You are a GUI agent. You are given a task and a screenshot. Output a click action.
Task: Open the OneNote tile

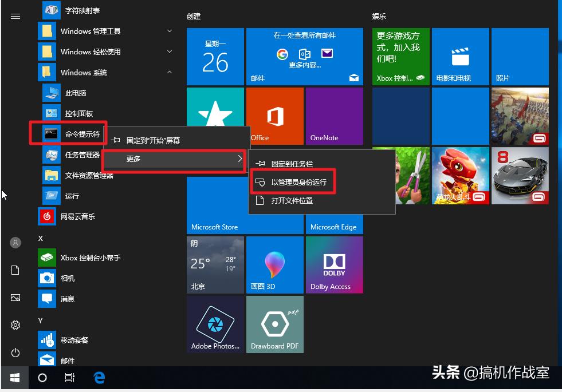pyautogui.click(x=334, y=115)
